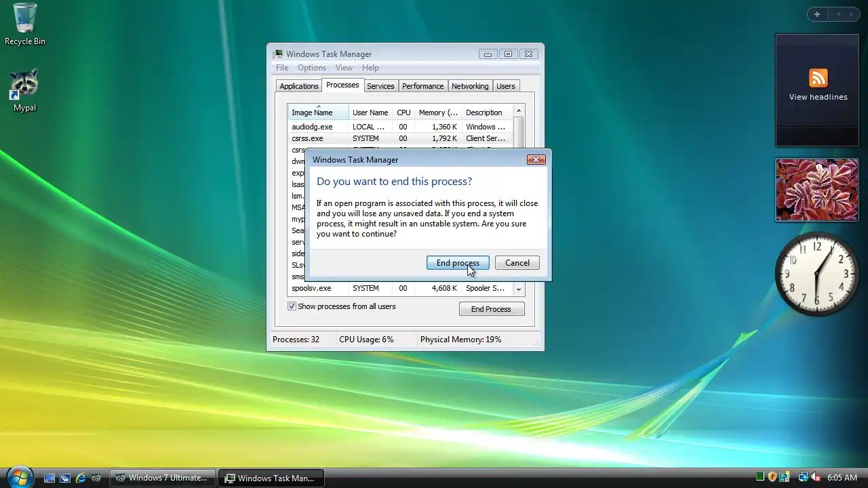Click Windows Task Manager taskbar button
Viewport: 868px width, 488px height.
[271, 478]
